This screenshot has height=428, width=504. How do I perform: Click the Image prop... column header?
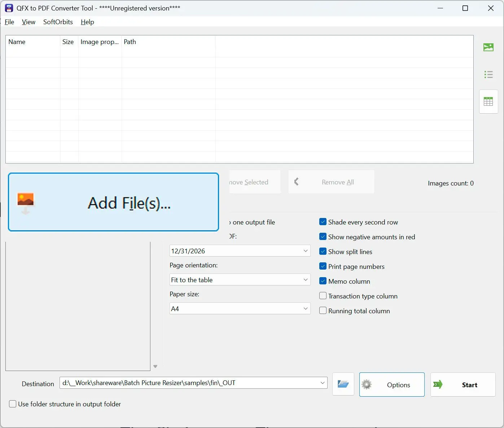100,42
